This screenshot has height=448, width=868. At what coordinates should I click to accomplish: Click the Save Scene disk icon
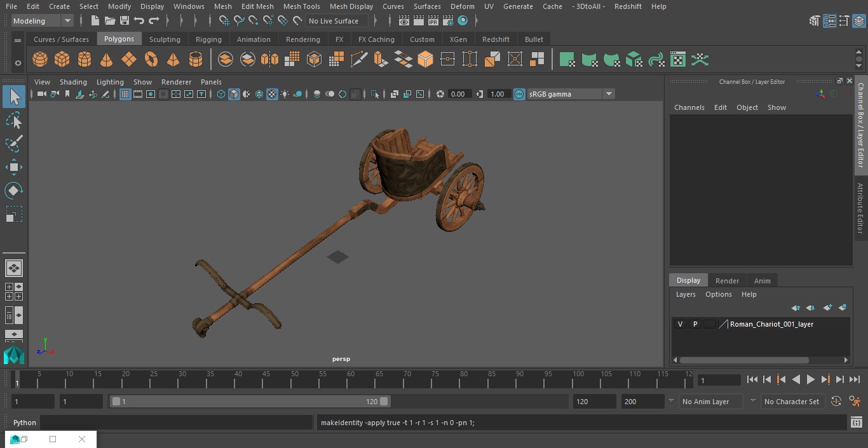[125, 21]
